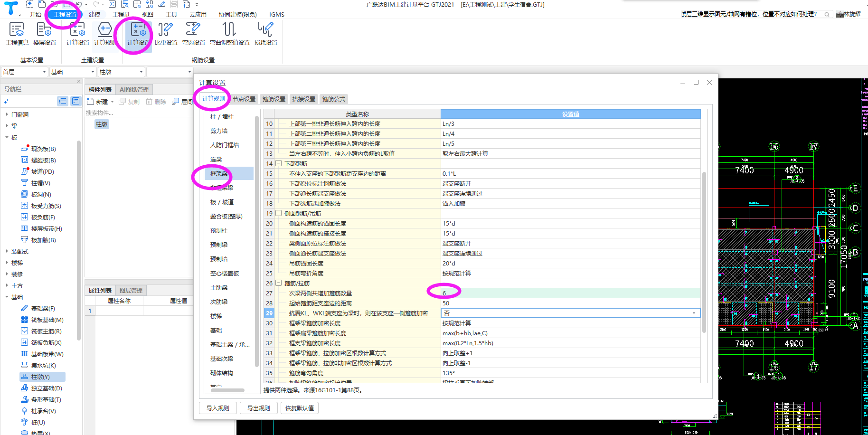Select 集水坑(K) in navigation tree

click(38, 365)
